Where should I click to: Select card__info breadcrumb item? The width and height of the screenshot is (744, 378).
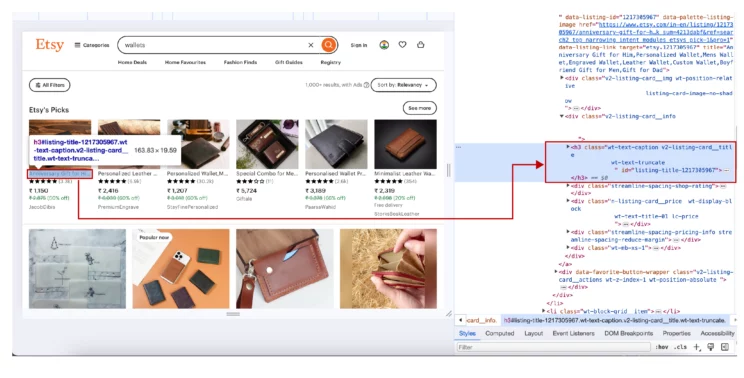482,320
